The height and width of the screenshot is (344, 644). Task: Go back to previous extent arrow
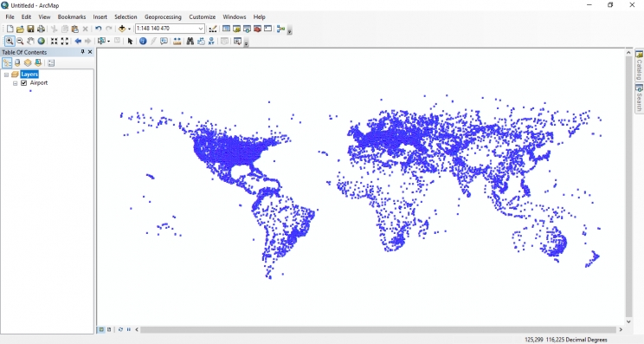[78, 41]
